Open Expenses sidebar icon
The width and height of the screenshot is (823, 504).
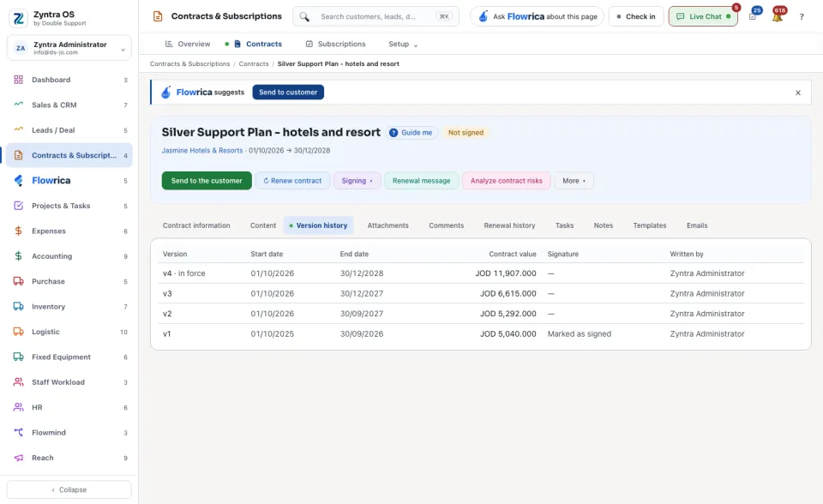[x=18, y=231]
